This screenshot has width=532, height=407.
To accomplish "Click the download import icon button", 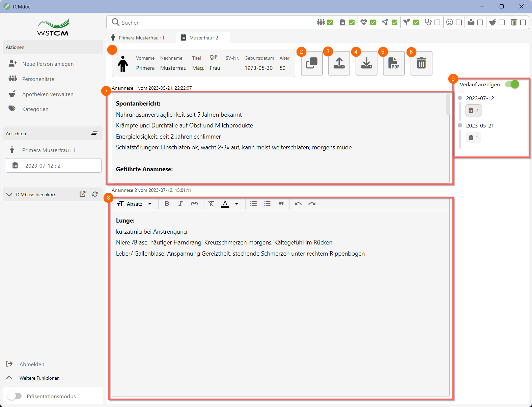I will [366, 63].
